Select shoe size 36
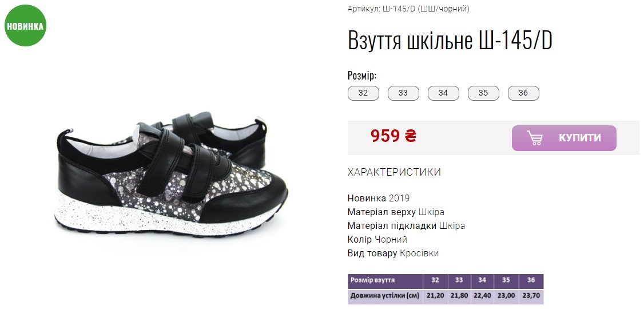Screen dimensions: 644x309 [x=523, y=93]
